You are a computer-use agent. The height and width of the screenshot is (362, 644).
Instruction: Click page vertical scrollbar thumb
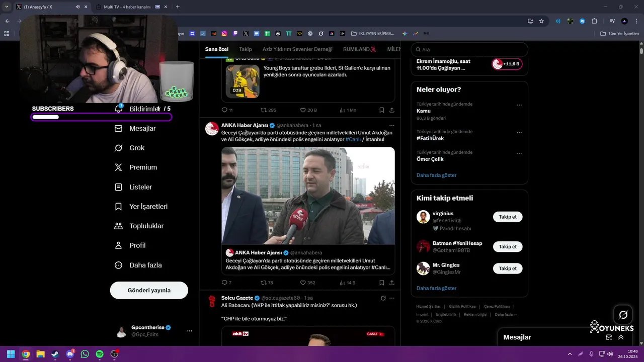pos(641,51)
